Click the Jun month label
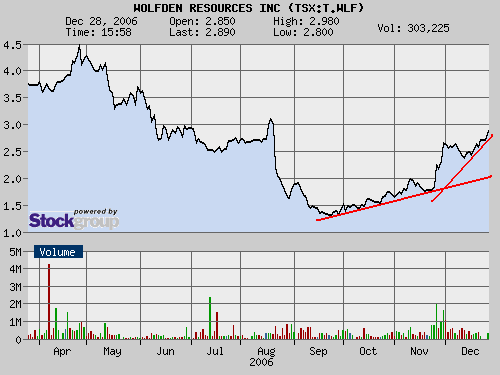 pos(166,351)
